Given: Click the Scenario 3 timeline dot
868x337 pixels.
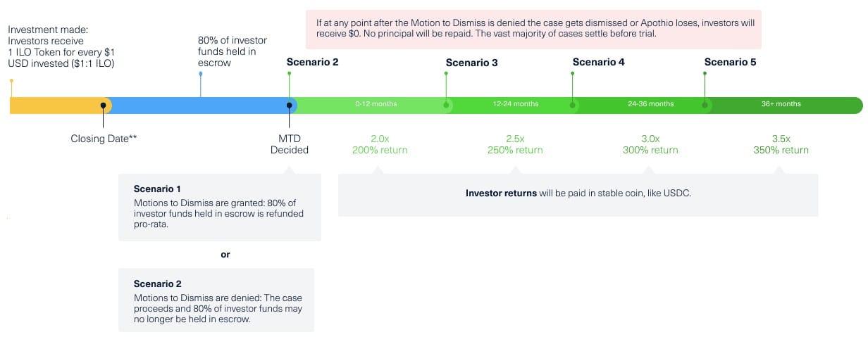Looking at the screenshot, I should 447,106.
